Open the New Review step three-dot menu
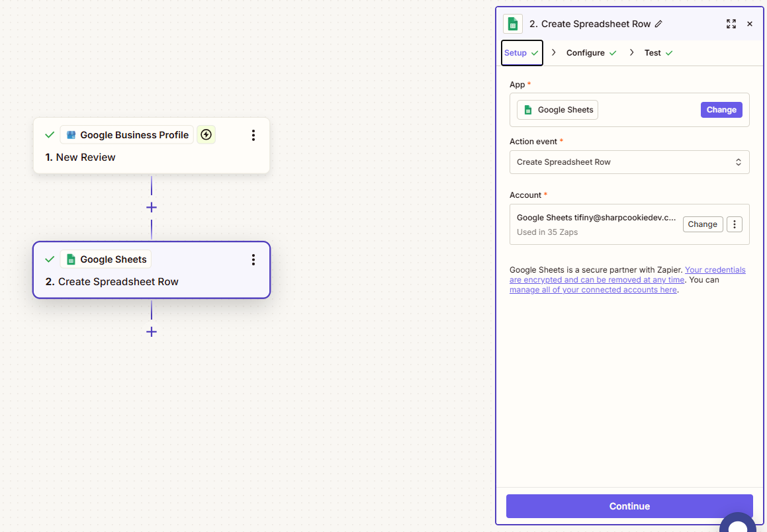The height and width of the screenshot is (532, 767). (253, 136)
